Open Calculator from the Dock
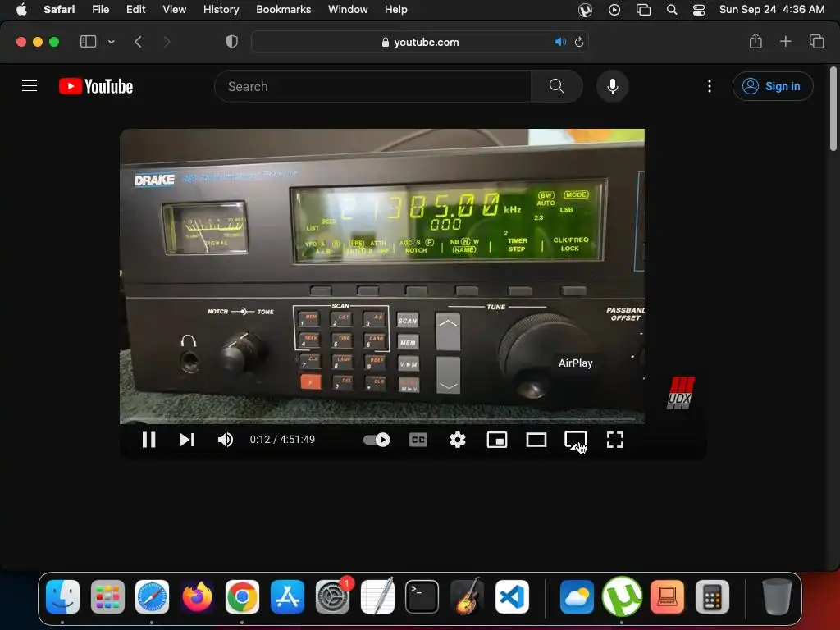840x630 pixels. coord(712,596)
